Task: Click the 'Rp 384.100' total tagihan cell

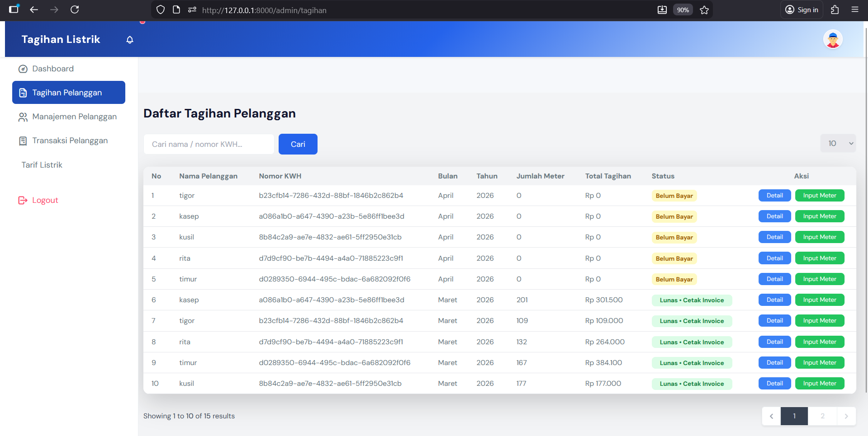Action: [x=603, y=363]
